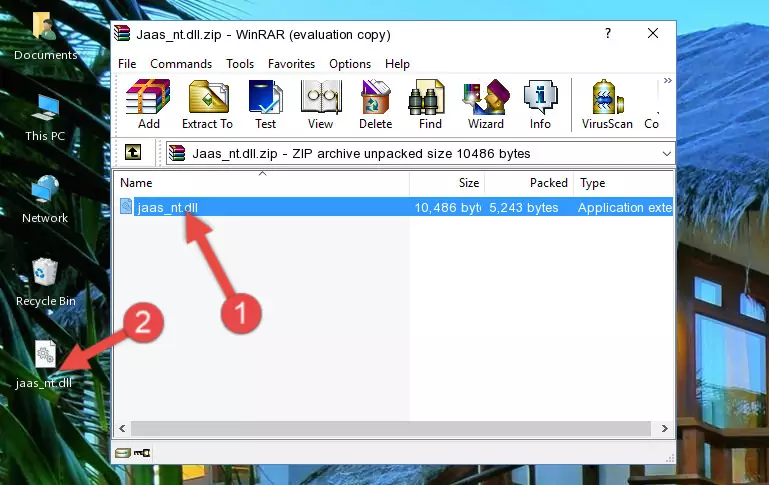Go up one folder level

133,153
